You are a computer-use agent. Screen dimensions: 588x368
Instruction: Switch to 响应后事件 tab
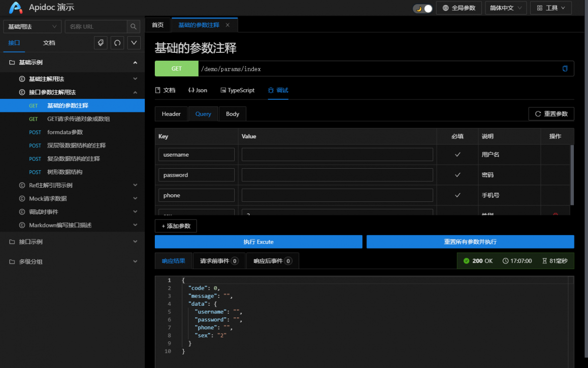(x=272, y=261)
